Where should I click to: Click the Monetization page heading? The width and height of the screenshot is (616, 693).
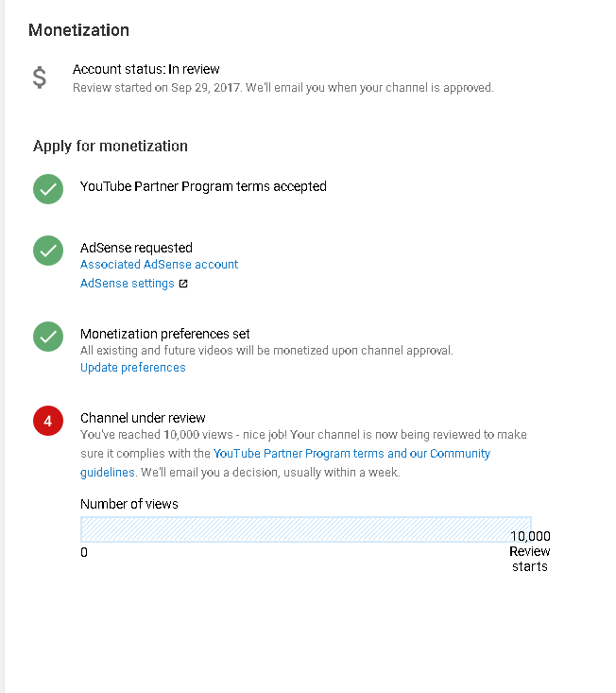click(78, 30)
